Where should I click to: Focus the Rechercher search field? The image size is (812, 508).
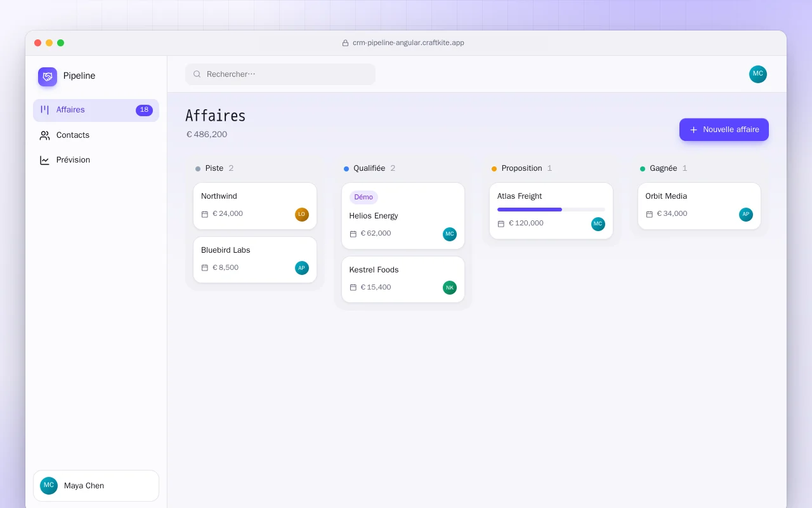(280, 74)
